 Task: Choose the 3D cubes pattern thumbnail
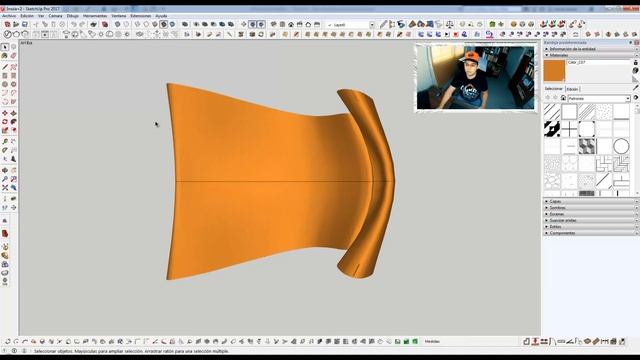click(587, 146)
